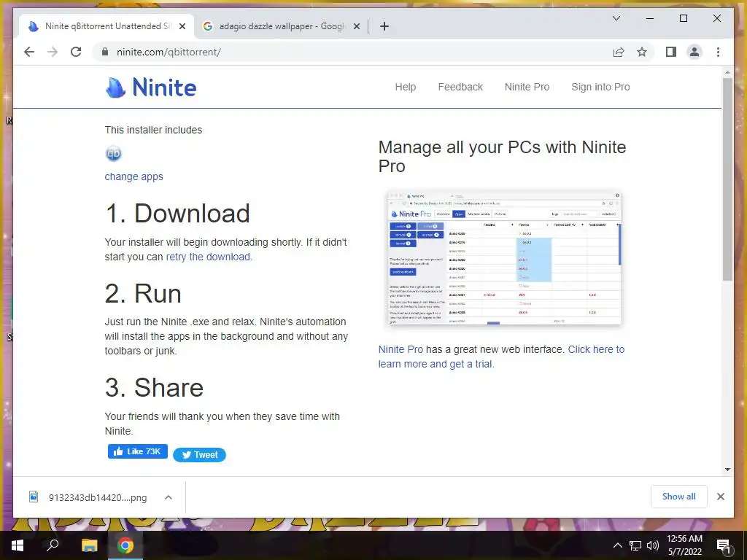Open Chrome's side panel
This screenshot has height=560, width=747.
tap(671, 52)
